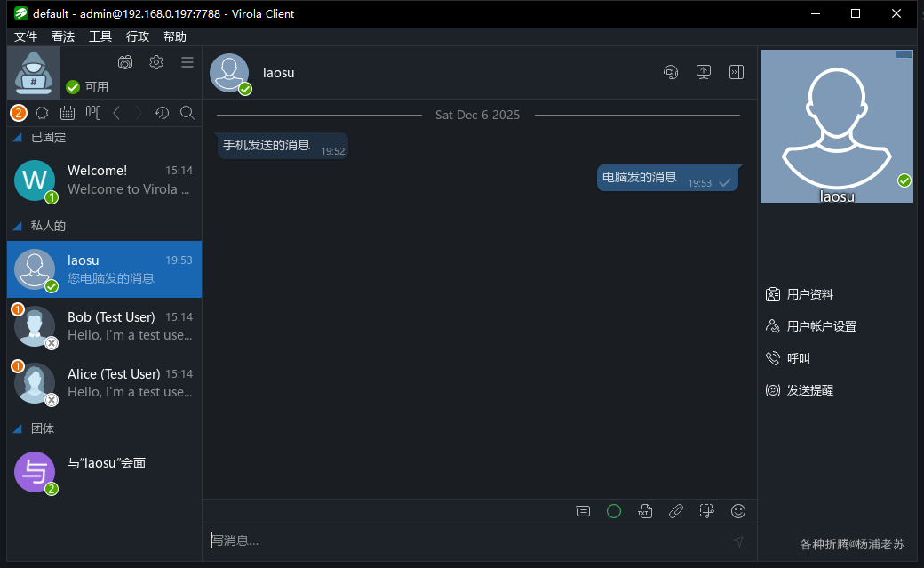Open the 行政 menu
Image resolution: width=924 pixels, height=568 pixels.
click(x=138, y=36)
